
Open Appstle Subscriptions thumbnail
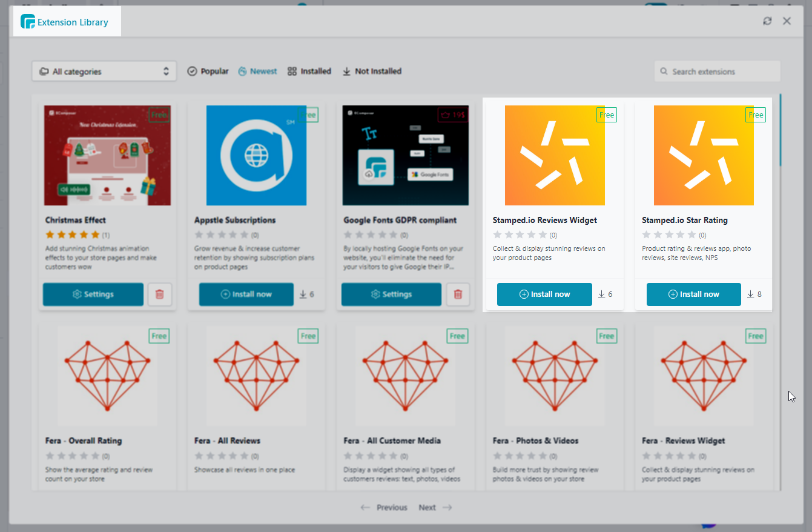point(256,155)
